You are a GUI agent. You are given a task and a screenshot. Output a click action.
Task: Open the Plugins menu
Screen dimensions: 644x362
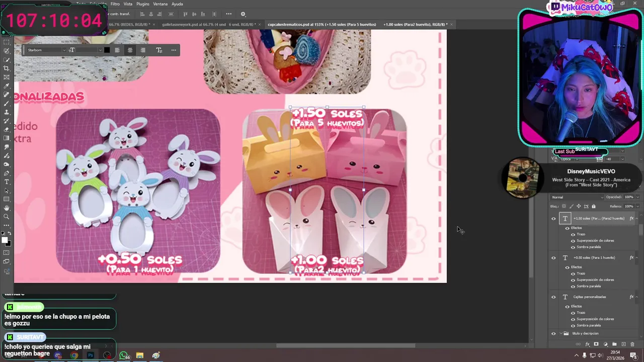click(143, 4)
